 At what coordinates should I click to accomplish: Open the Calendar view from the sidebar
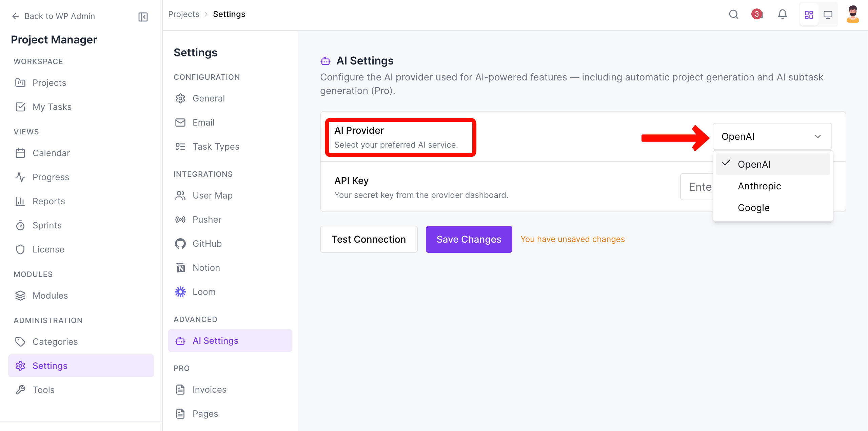click(51, 153)
